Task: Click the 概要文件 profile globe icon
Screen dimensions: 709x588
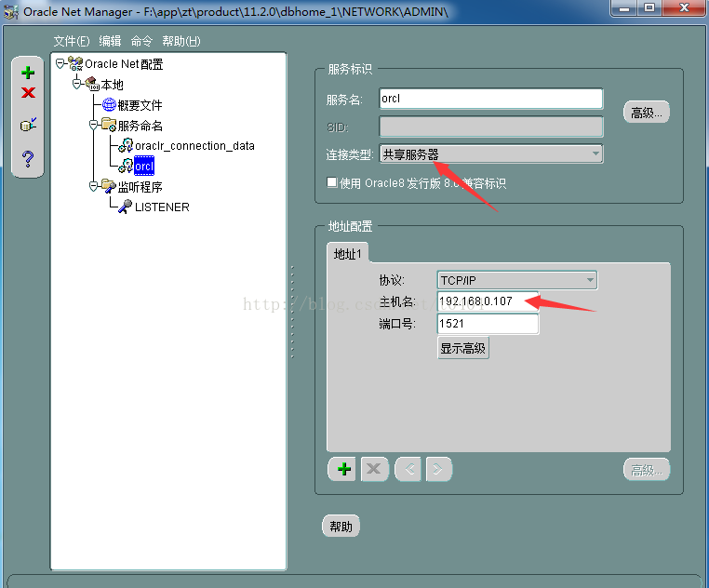Action: (109, 104)
